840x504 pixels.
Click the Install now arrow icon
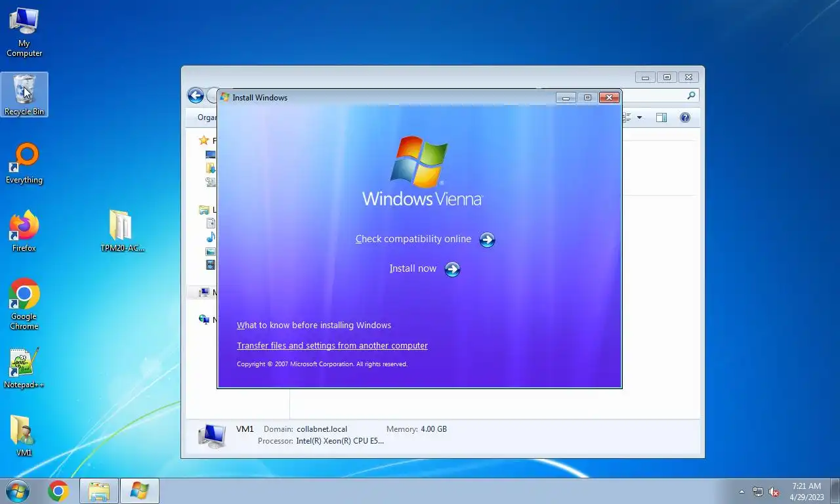[452, 269]
